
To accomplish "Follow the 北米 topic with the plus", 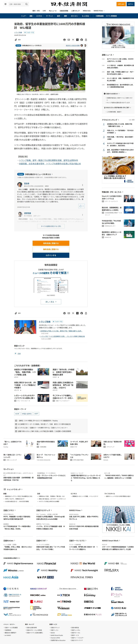I will pyautogui.click(x=15, y=353).
